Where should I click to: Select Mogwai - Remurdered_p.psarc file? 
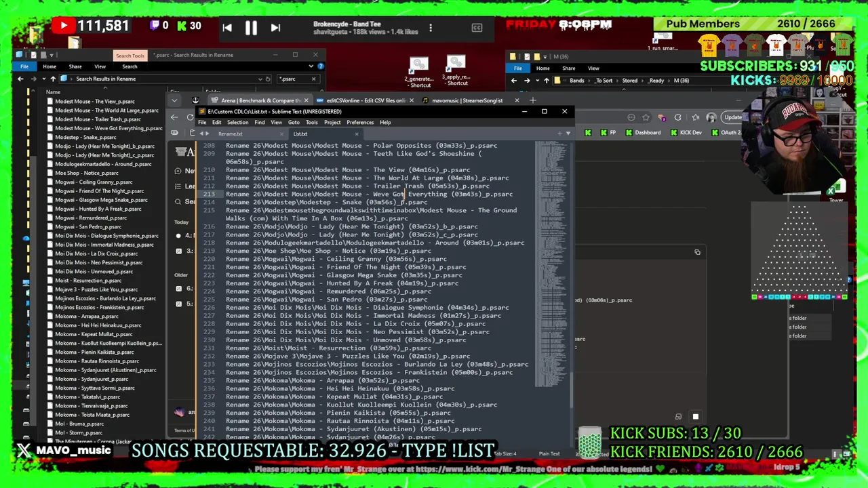click(x=91, y=218)
